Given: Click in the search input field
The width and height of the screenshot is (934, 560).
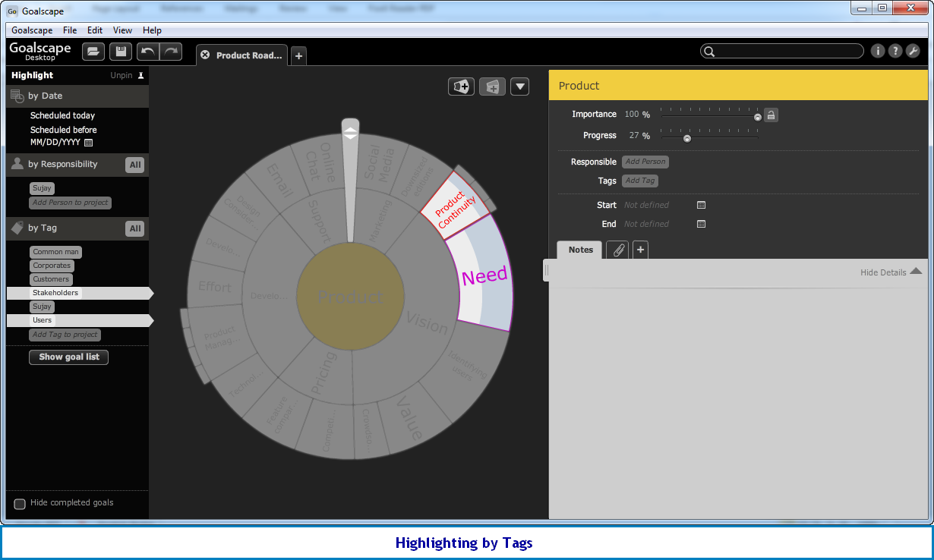Looking at the screenshot, I should pyautogui.click(x=788, y=52).
